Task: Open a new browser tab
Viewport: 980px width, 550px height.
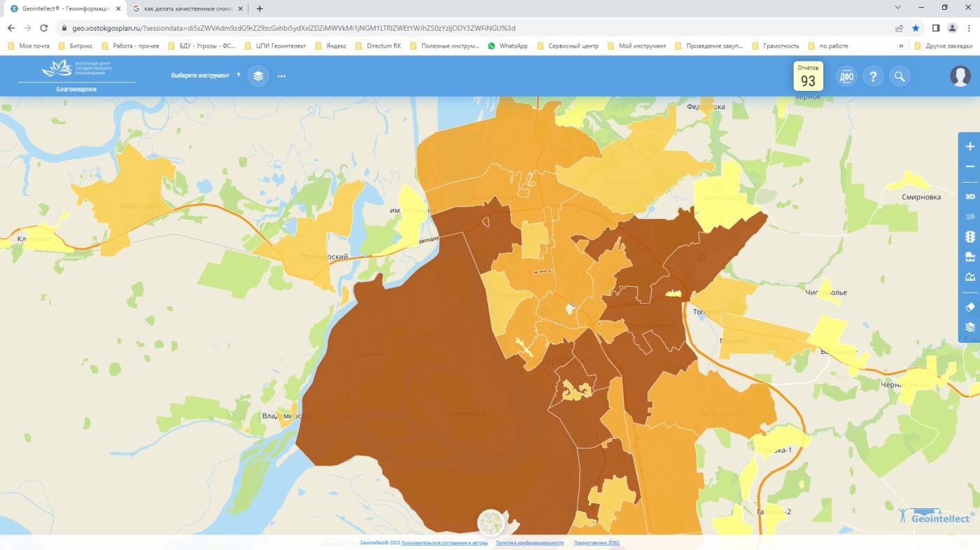Action: [x=260, y=8]
